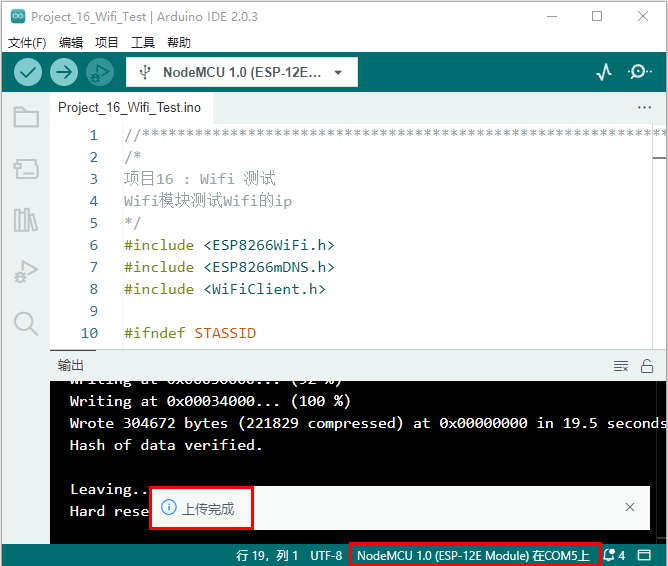The height and width of the screenshot is (566, 668).
Task: Close the Arduino IDE window
Action: click(x=643, y=17)
